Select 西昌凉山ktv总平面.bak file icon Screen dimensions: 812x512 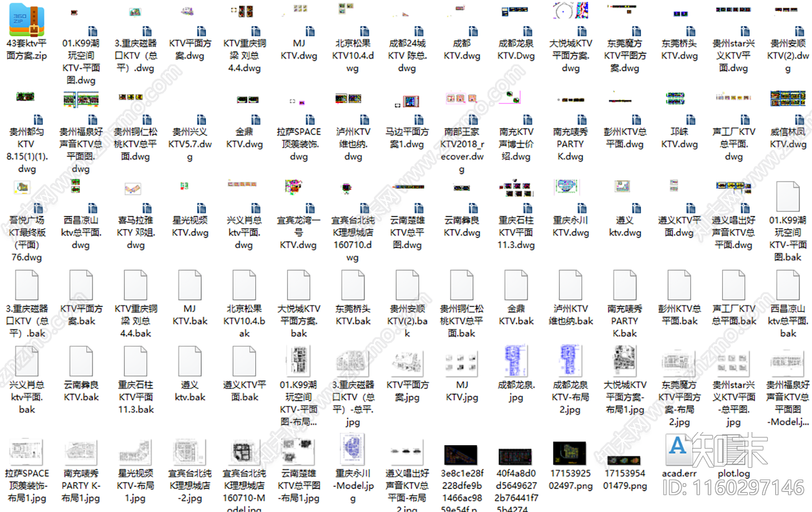(x=788, y=285)
